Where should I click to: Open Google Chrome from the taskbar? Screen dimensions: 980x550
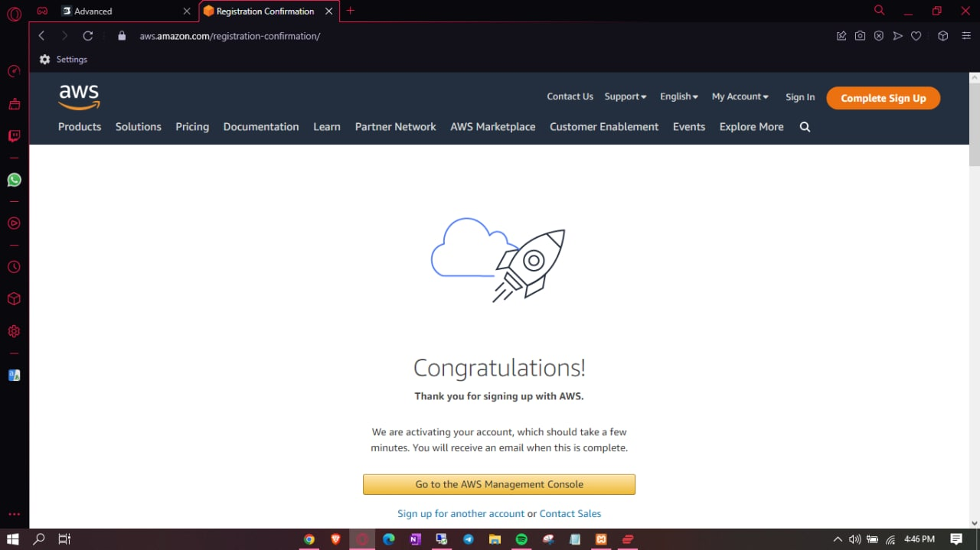tap(309, 539)
